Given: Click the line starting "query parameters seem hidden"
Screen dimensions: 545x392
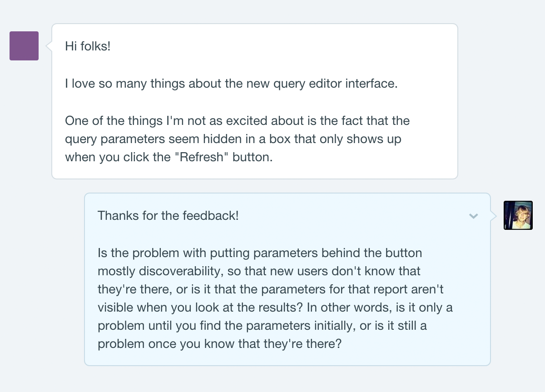Looking at the screenshot, I should [x=233, y=139].
